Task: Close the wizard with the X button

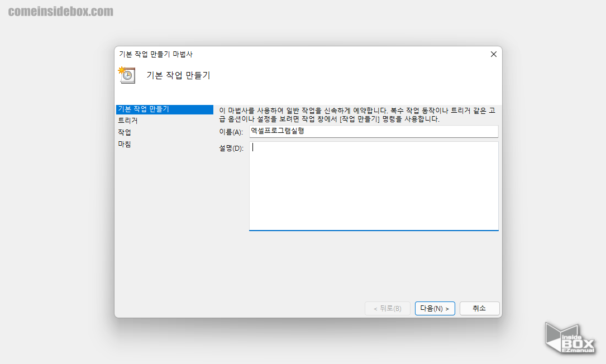Action: point(493,54)
